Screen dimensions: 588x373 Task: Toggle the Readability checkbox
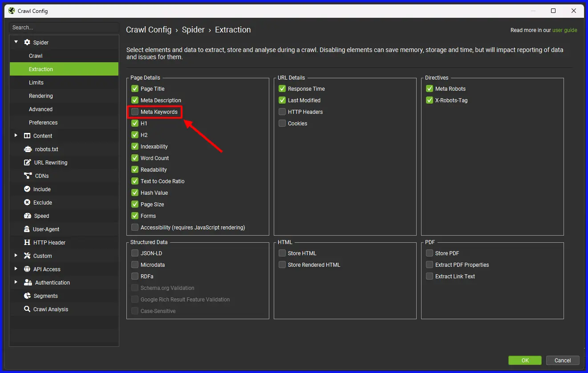(x=135, y=169)
